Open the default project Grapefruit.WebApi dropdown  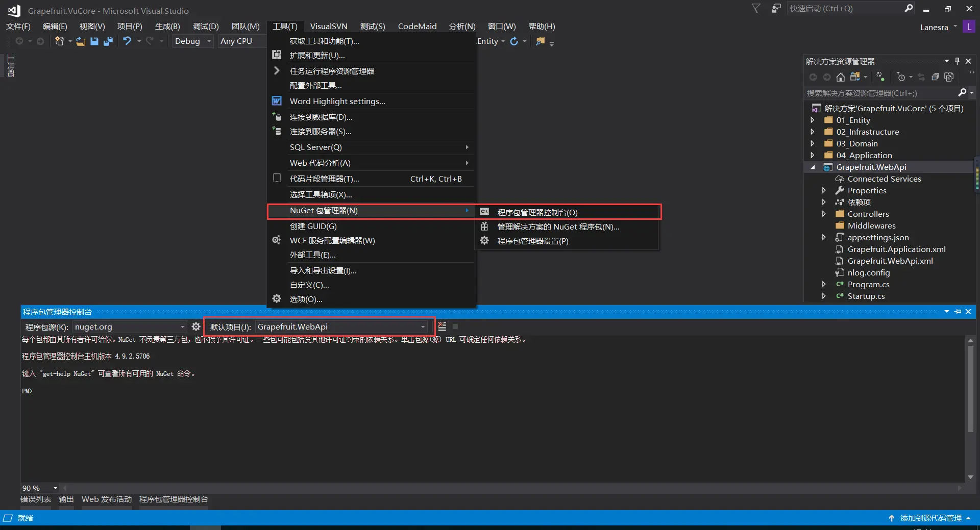pos(341,327)
